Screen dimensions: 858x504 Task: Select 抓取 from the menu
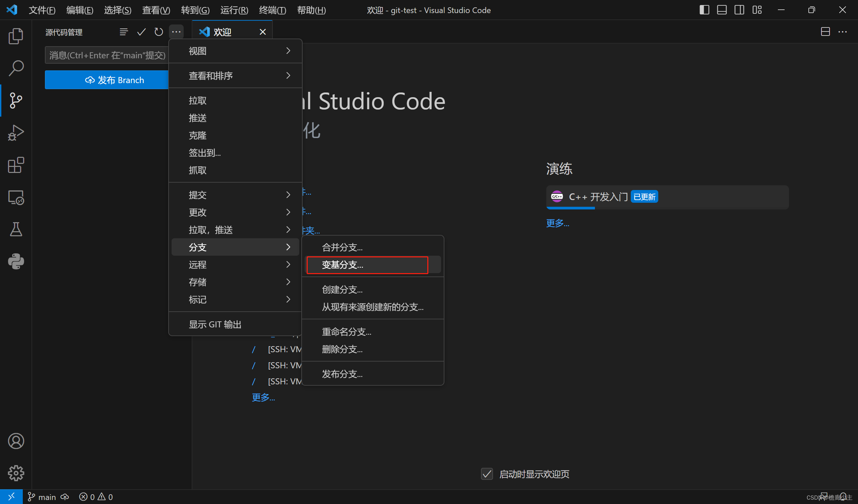tap(235, 170)
